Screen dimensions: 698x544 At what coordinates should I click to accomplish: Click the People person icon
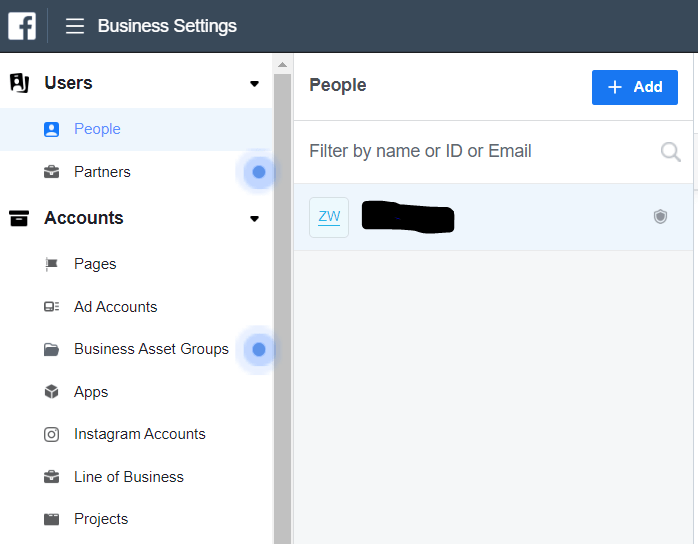click(x=51, y=129)
